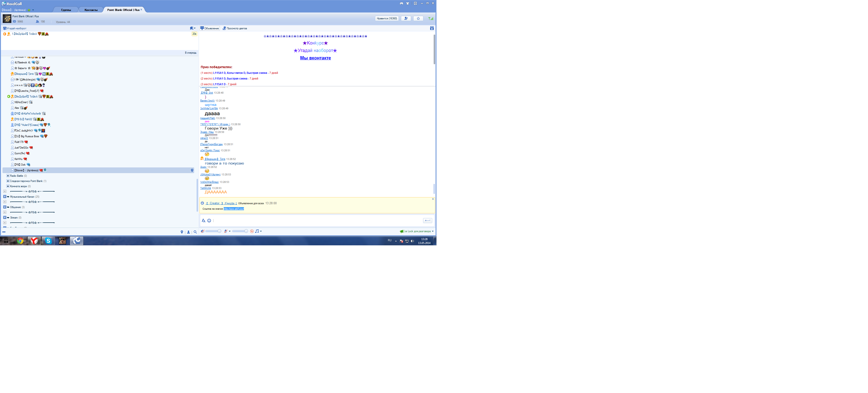Click the send message enter button
The height and width of the screenshot is (393, 868).
[x=428, y=221]
